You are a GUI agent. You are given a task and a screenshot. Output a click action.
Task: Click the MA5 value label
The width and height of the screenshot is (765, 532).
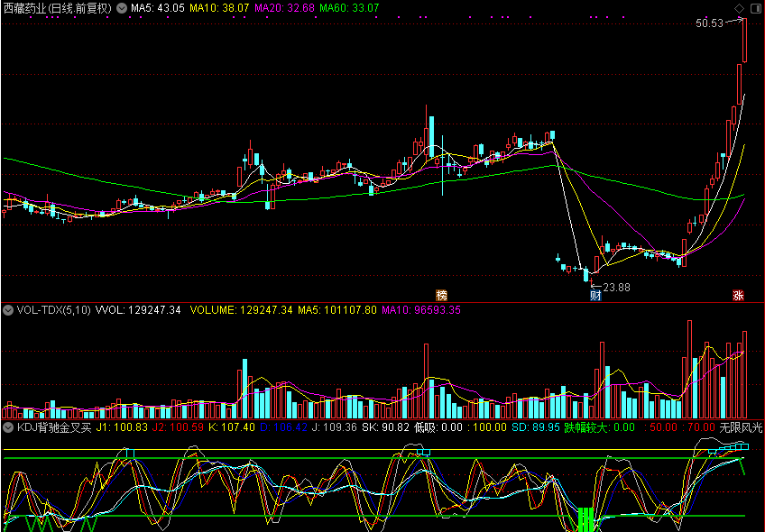click(158, 8)
